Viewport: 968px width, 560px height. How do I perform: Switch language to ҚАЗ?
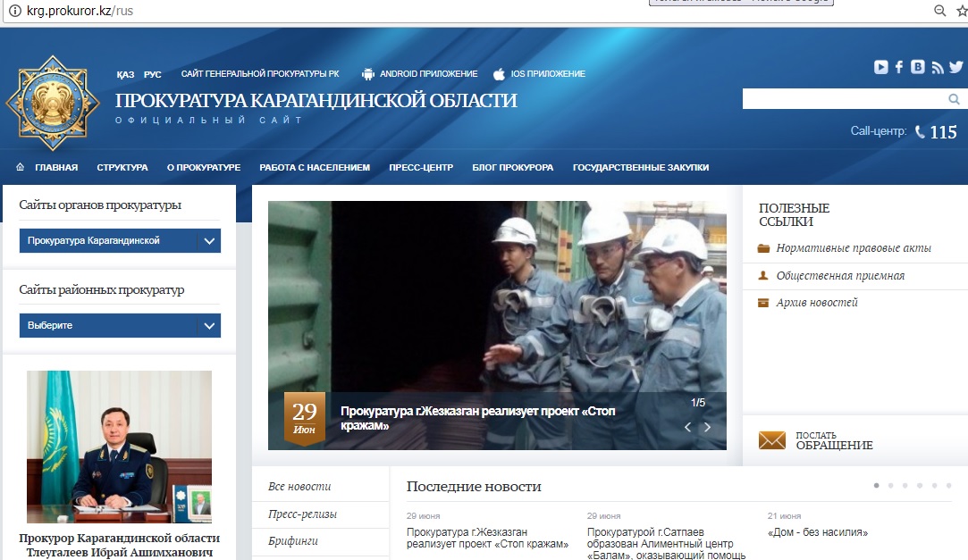pyautogui.click(x=125, y=74)
